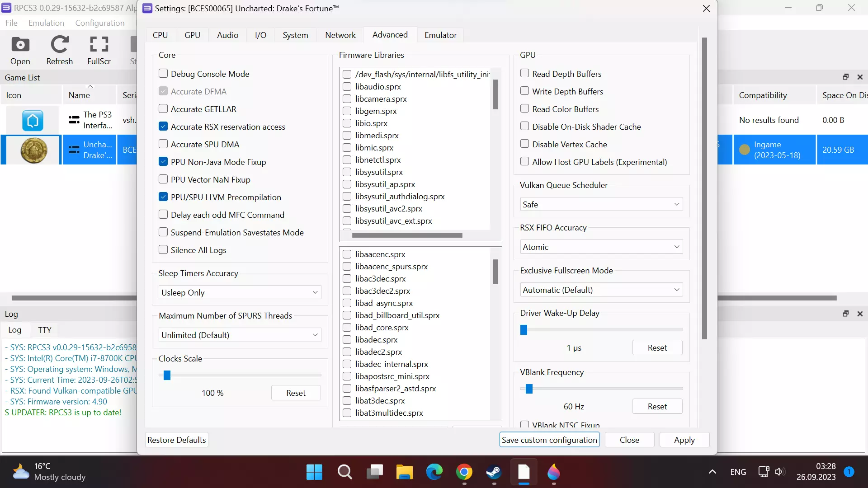Enable the Debug Console Mode checkbox
The width and height of the screenshot is (868, 488).
coord(163,74)
